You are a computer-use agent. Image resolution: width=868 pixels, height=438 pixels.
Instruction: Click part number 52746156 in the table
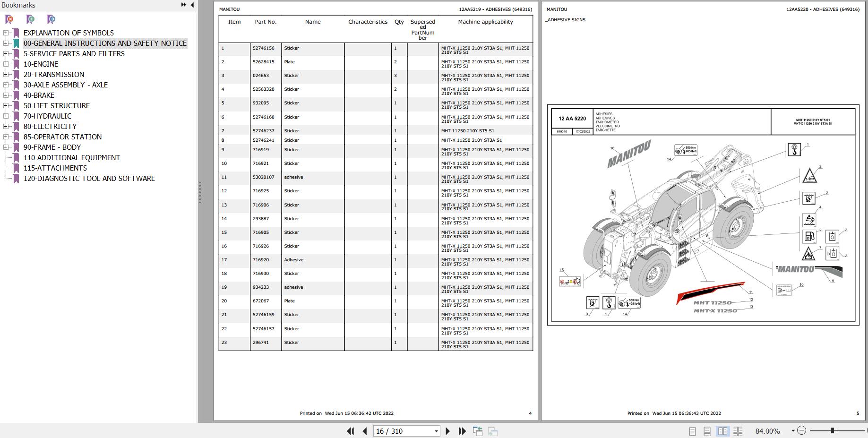(x=263, y=48)
